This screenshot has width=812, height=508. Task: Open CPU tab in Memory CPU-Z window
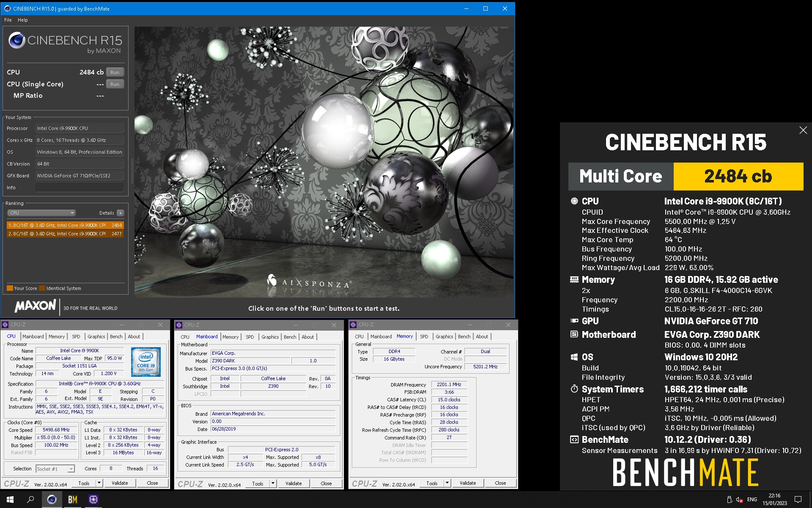pyautogui.click(x=359, y=337)
